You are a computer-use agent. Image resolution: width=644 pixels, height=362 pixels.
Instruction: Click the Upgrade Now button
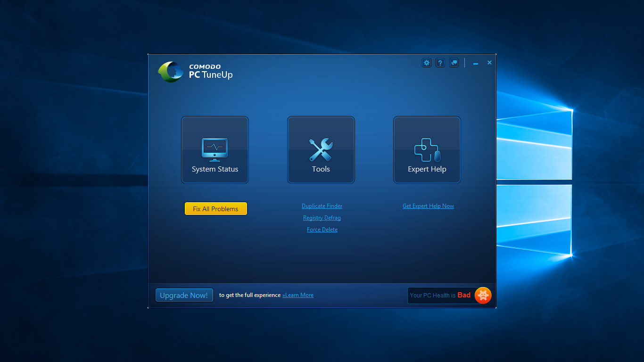184,295
